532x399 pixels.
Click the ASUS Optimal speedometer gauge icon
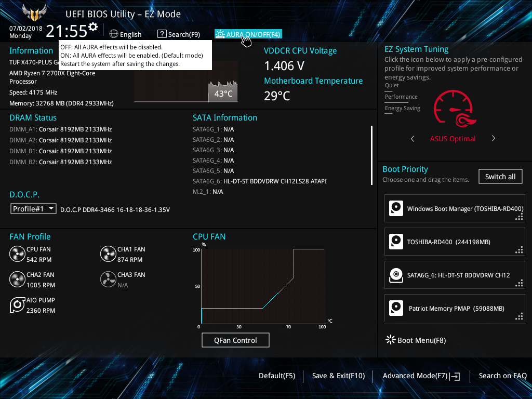pyautogui.click(x=454, y=109)
